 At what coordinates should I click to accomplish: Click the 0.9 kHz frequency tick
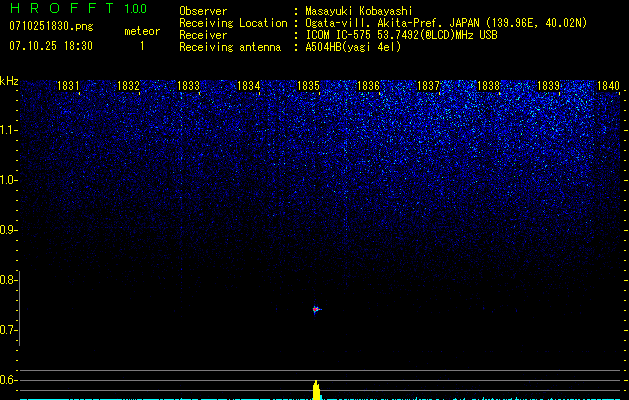[x=9, y=230]
